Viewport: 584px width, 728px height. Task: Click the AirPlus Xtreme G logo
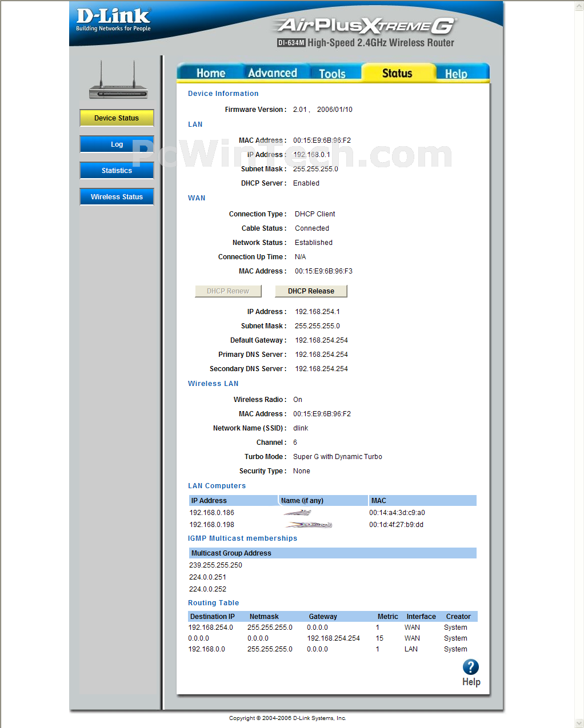click(x=365, y=26)
